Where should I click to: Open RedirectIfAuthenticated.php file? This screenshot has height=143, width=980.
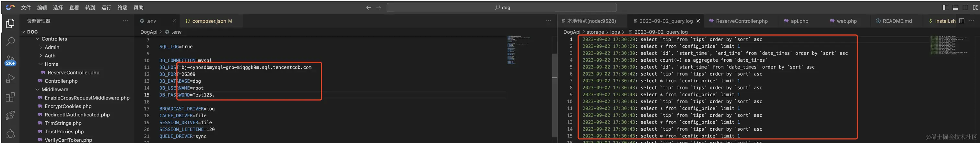[77, 114]
